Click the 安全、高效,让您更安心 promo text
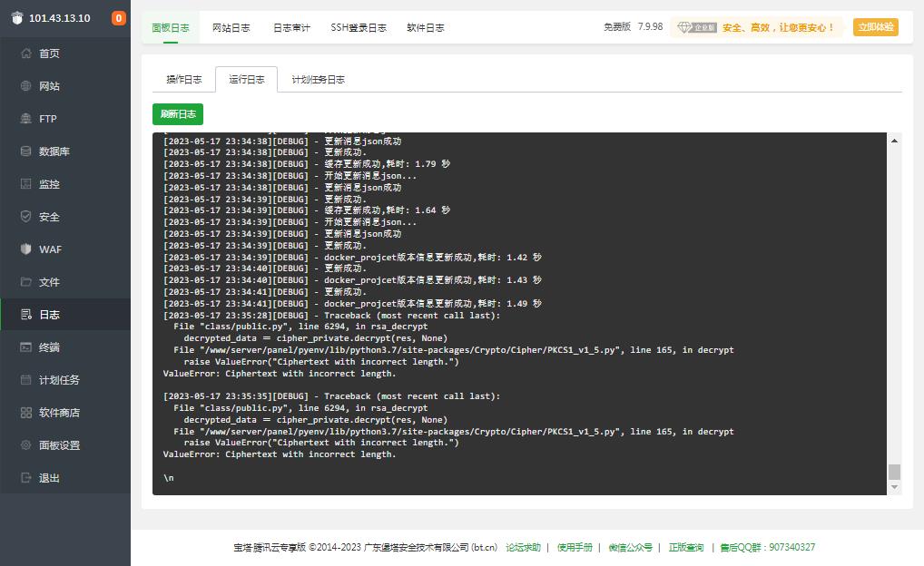 778,28
